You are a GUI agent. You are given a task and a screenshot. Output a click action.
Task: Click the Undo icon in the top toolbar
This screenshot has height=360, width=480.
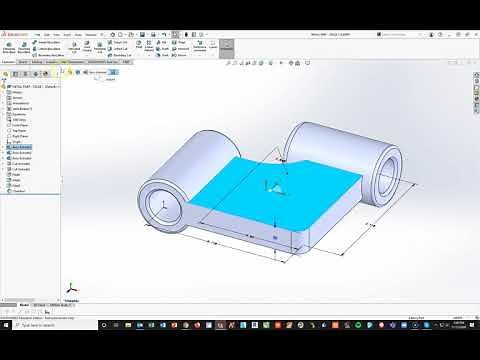(164, 35)
